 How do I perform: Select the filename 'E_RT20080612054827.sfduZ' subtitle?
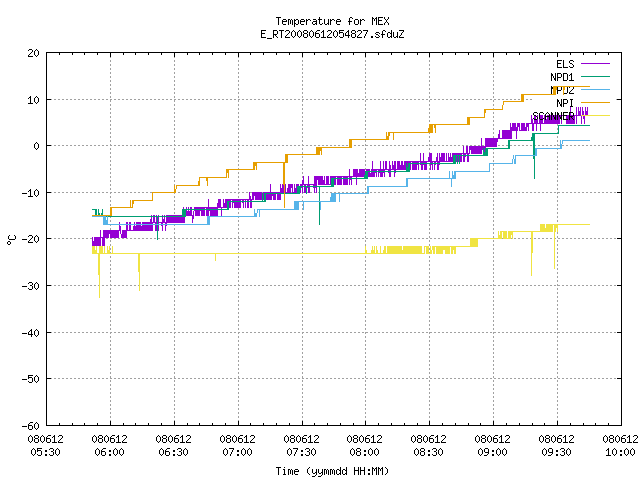[332, 34]
